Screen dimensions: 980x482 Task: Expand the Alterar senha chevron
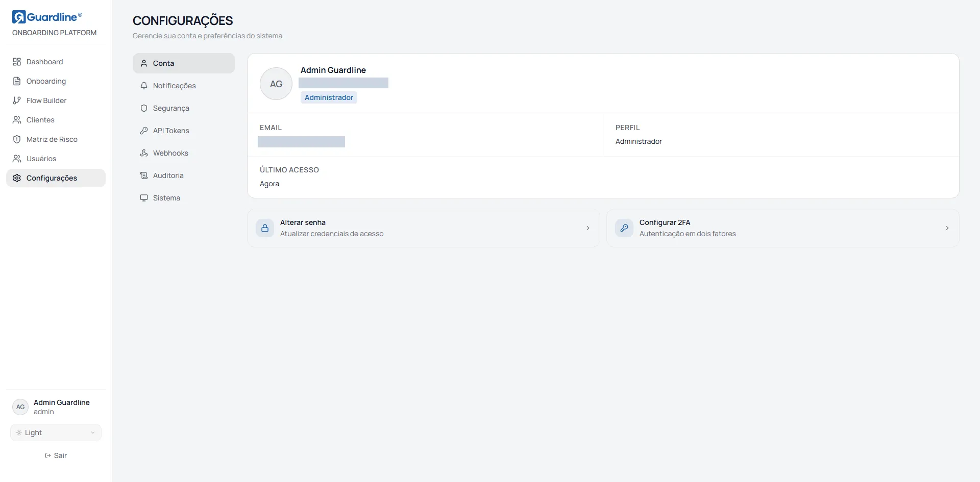coord(588,228)
